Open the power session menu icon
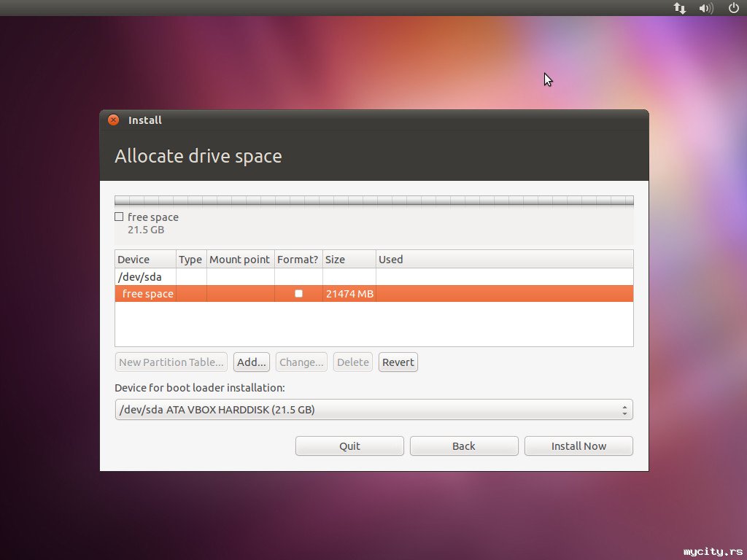This screenshot has width=747, height=560. tap(734, 7)
